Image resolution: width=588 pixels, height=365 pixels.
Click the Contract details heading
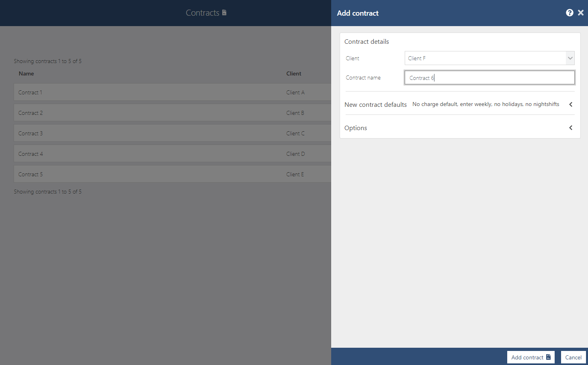coord(367,41)
